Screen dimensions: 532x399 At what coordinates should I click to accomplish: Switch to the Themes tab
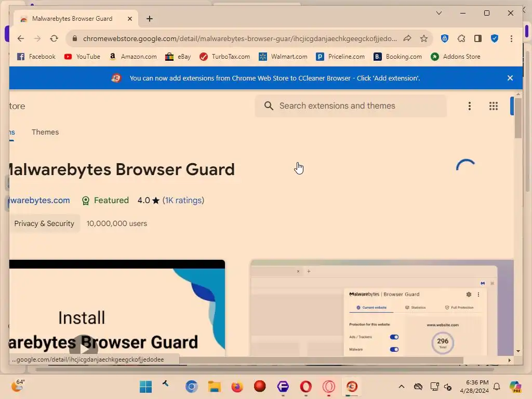(45, 132)
